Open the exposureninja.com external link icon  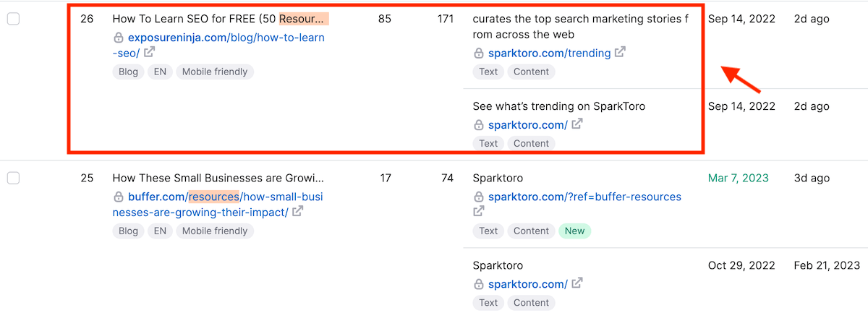149,52
